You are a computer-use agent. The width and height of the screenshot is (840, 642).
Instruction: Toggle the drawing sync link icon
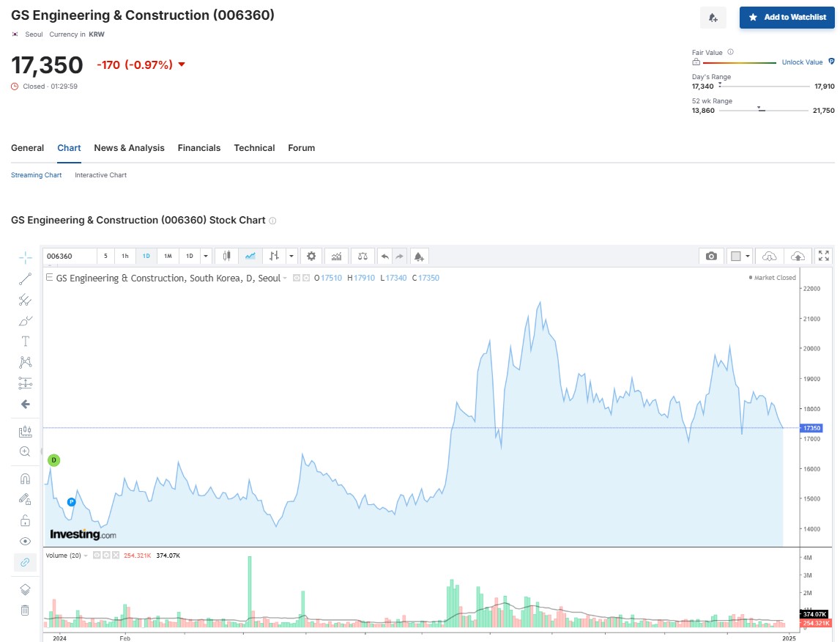click(x=25, y=562)
